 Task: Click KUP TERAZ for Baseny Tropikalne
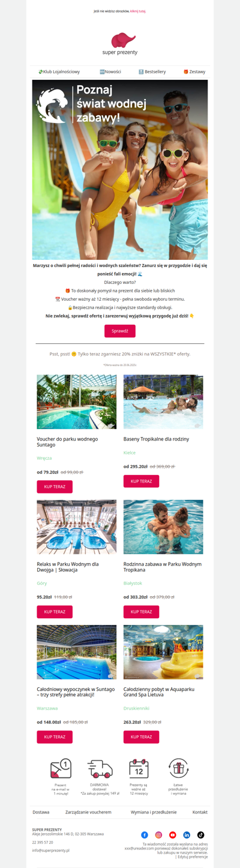click(141, 481)
